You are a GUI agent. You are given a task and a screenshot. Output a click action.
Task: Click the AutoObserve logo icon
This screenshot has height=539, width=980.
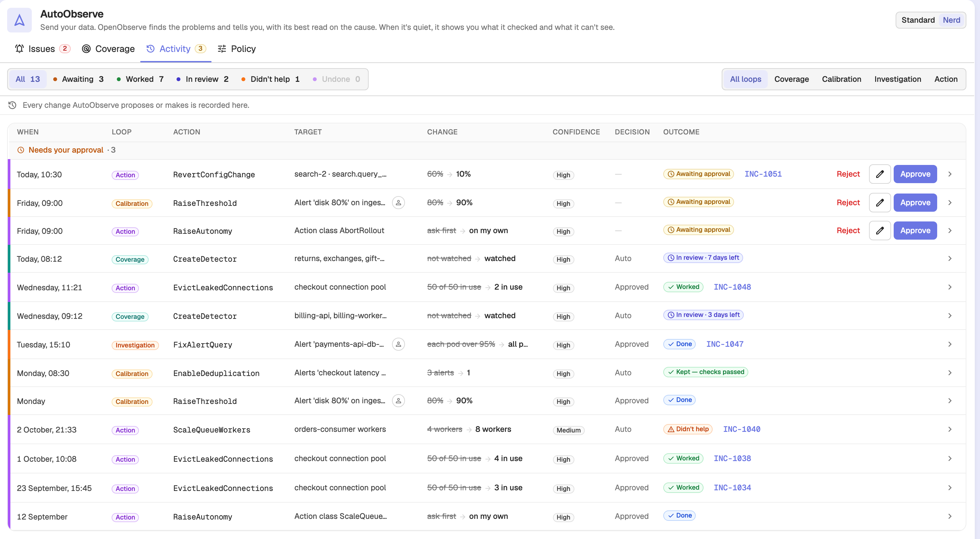coord(19,20)
